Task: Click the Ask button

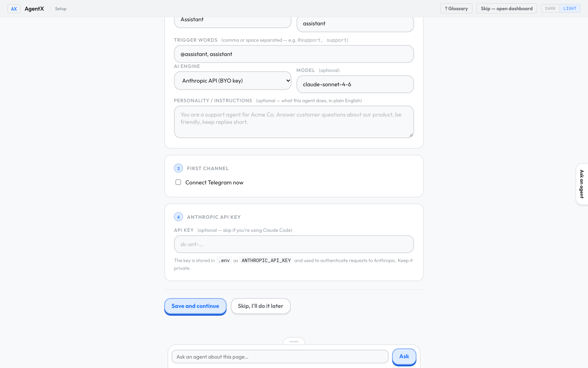Action: [404, 356]
